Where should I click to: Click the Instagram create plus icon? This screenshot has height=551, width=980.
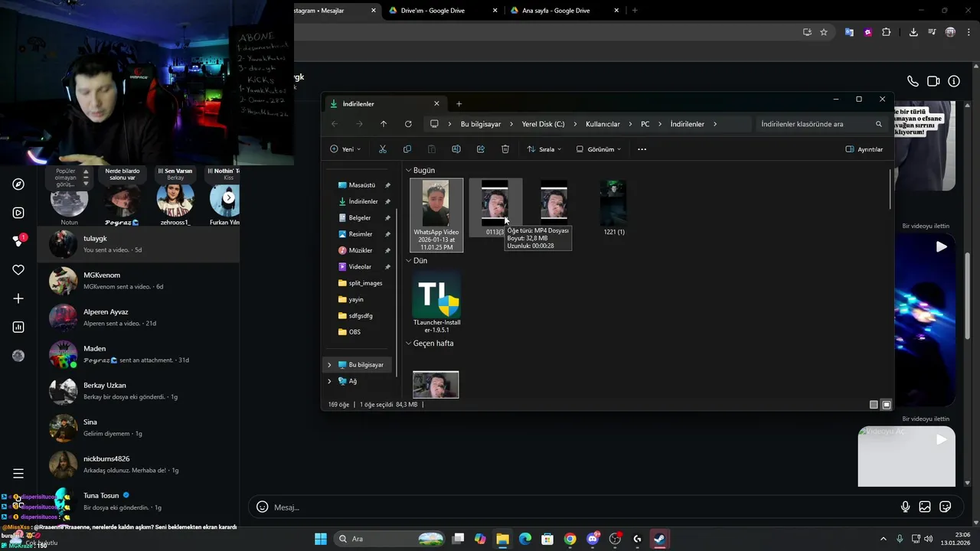tap(18, 298)
